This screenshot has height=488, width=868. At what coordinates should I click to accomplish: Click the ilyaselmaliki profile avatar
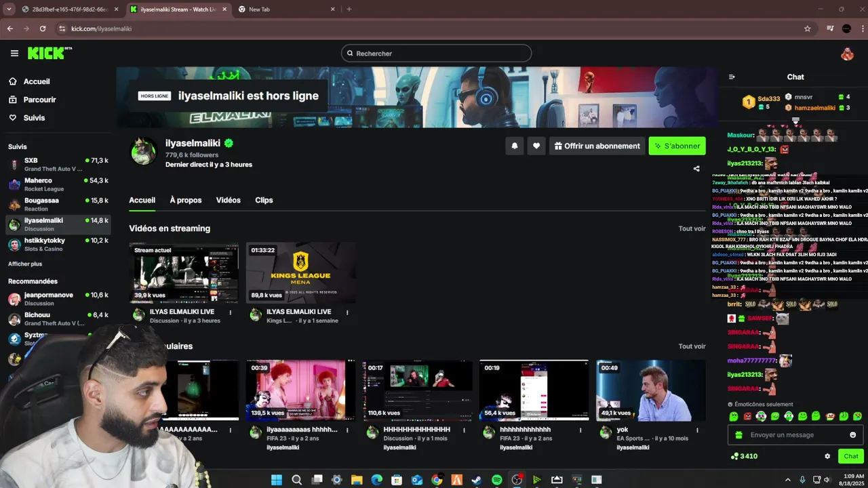(x=143, y=151)
